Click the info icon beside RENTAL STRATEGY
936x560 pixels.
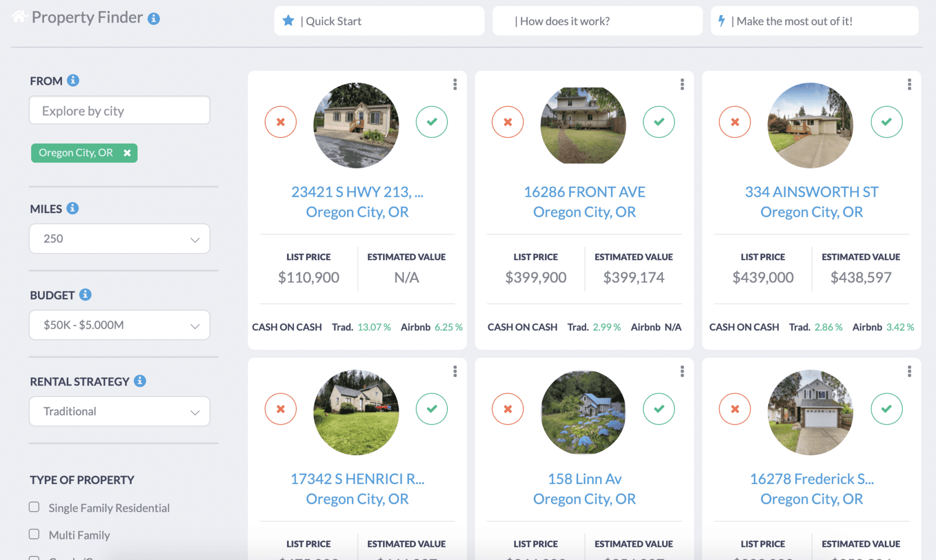[140, 381]
